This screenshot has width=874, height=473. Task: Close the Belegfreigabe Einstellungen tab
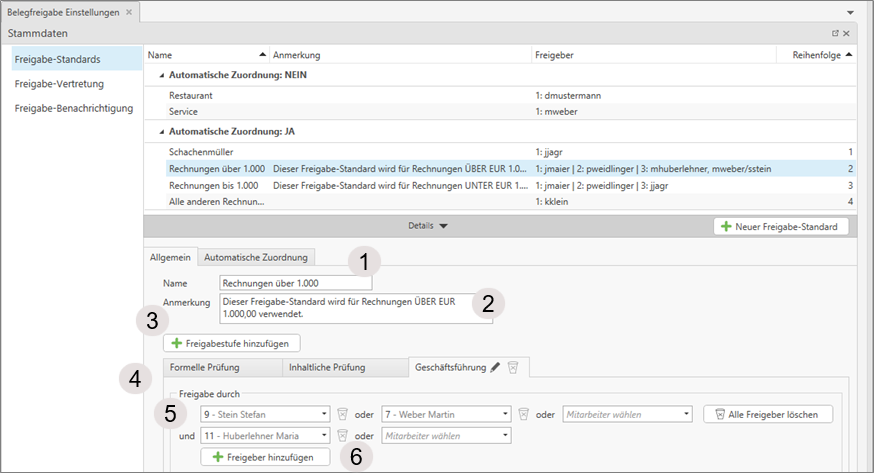click(129, 12)
